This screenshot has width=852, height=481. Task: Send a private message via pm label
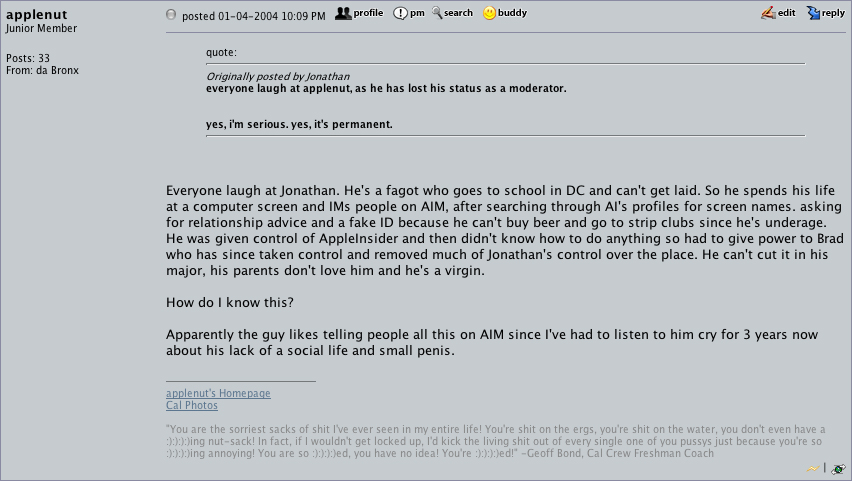tap(417, 13)
